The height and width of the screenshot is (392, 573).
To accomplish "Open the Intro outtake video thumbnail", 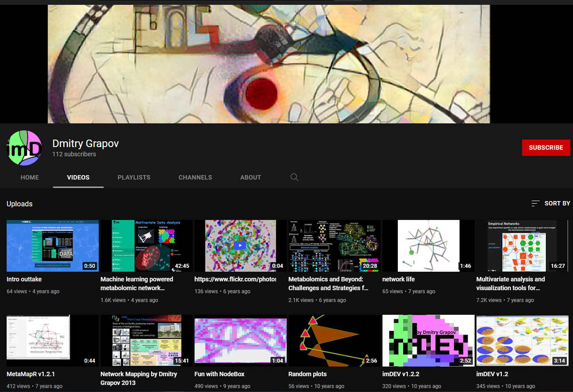I will [52, 246].
